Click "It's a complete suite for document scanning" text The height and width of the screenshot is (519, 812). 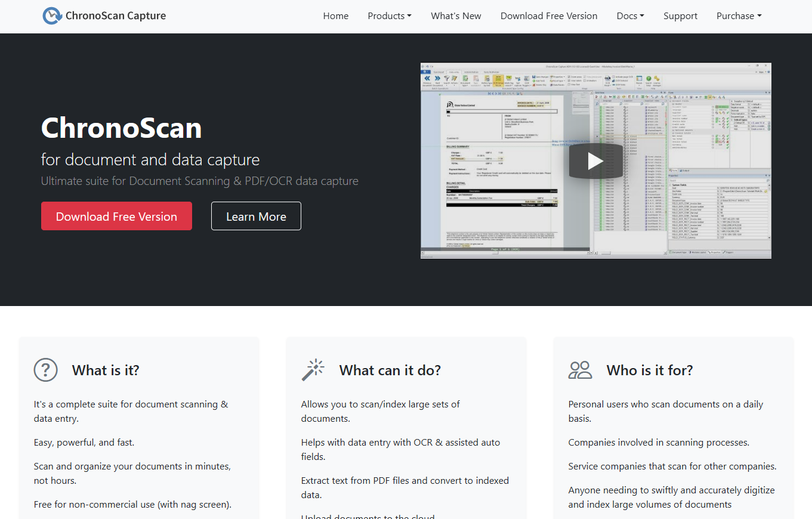tap(131, 412)
